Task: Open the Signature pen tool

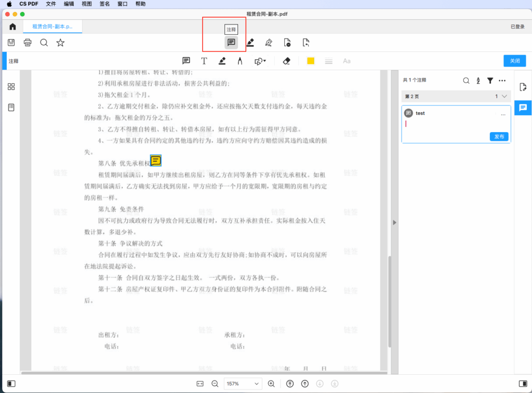Action: 269,43
